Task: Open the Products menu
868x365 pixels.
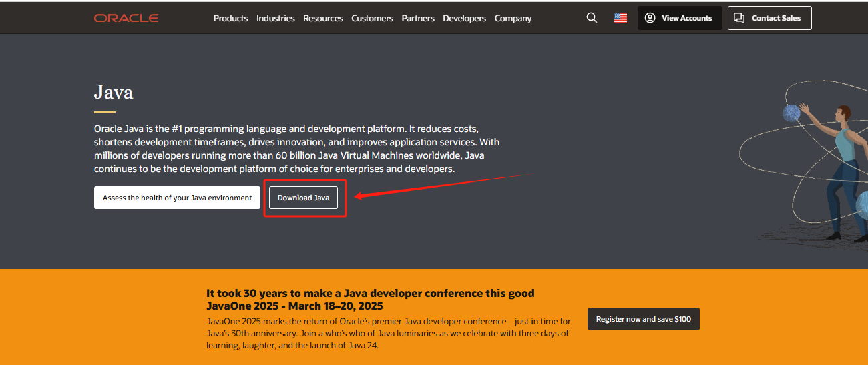Action: click(230, 18)
